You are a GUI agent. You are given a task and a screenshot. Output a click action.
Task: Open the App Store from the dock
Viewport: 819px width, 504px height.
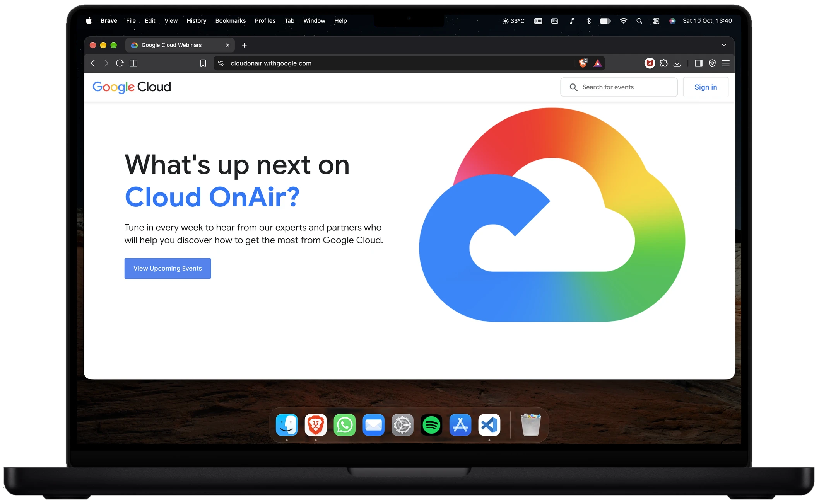point(460,425)
